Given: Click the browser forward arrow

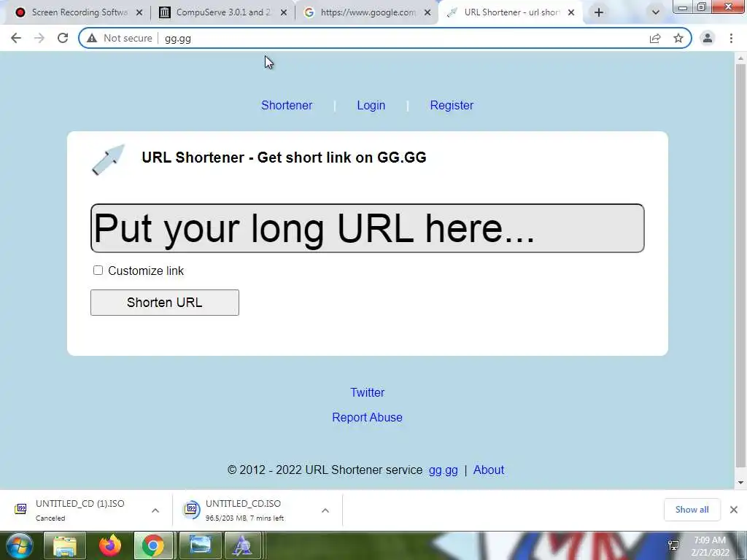Looking at the screenshot, I should pos(39,38).
